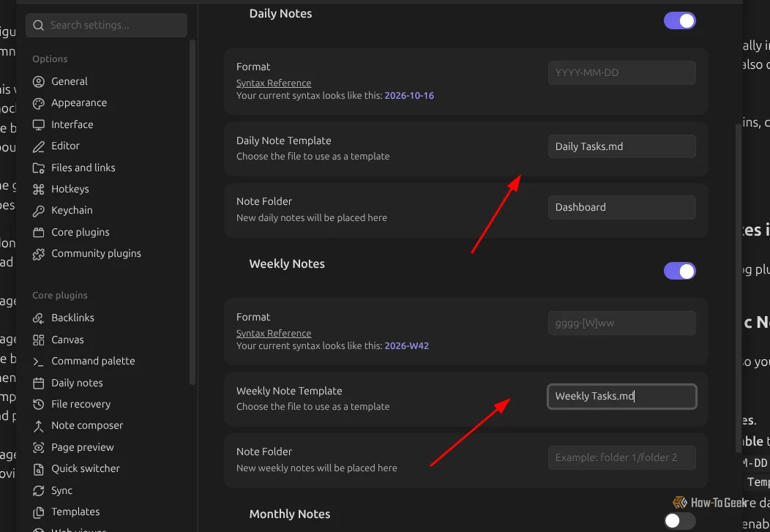The height and width of the screenshot is (532, 770).
Task: Click the Page preview icon
Action: coord(38,447)
